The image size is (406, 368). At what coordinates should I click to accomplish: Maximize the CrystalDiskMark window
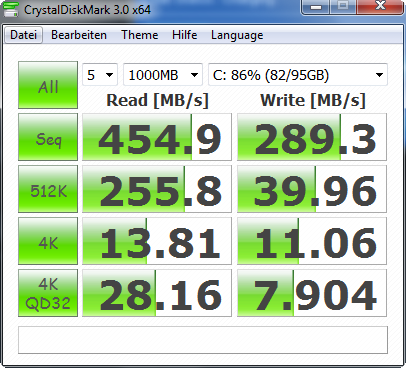click(x=343, y=7)
